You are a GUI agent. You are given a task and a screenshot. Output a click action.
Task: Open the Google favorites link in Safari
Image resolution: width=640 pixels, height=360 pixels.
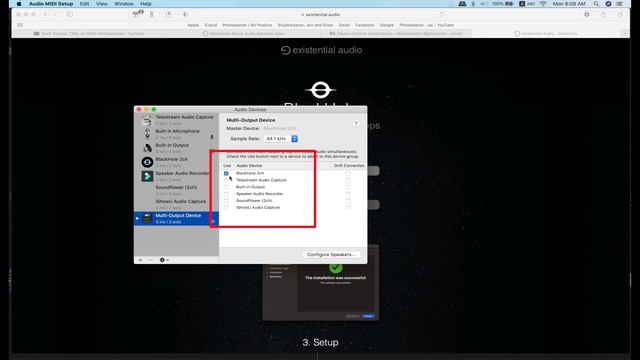387,25
